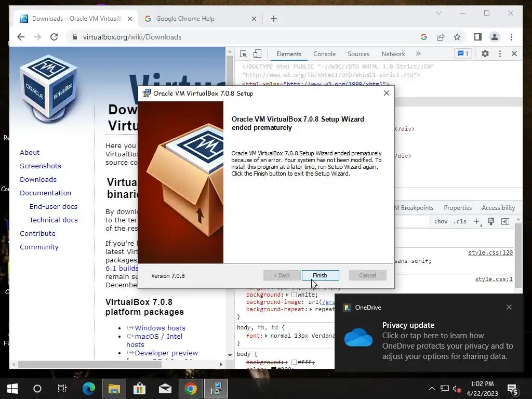Bookmark this page with the star icon
This screenshot has height=399, width=532.
[457, 37]
